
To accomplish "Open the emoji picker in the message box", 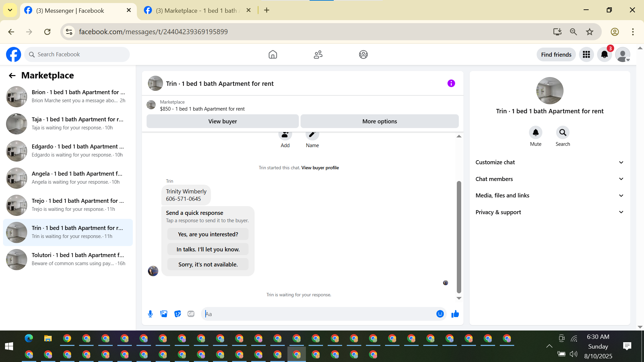I will (440, 314).
